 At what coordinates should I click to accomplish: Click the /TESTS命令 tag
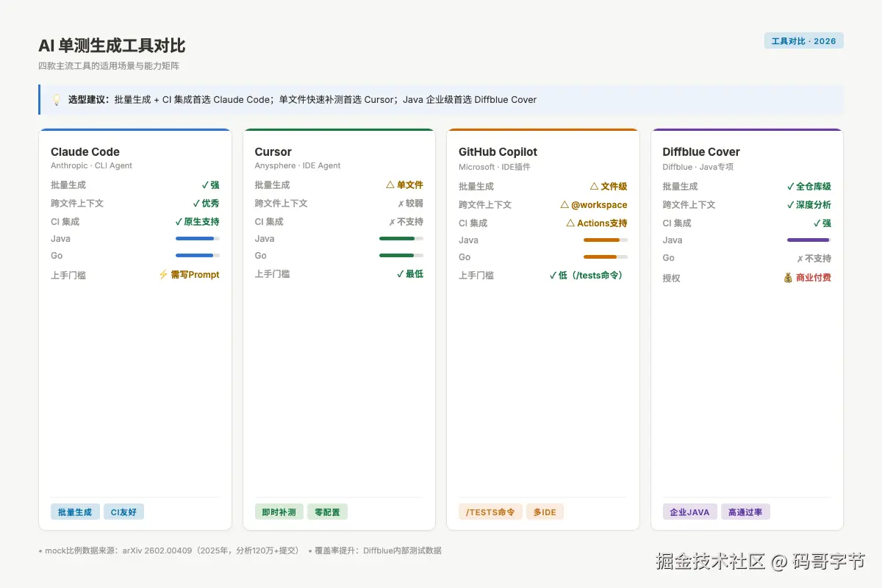point(490,512)
